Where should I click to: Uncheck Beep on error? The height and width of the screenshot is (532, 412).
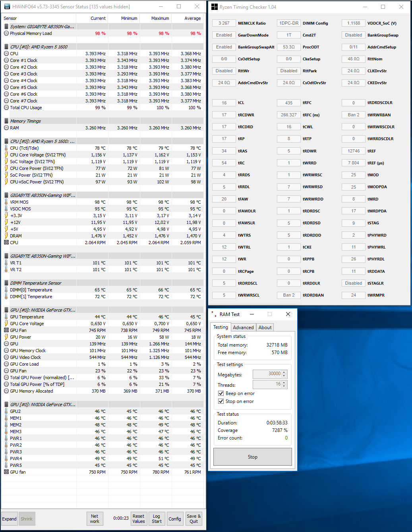coord(221,393)
